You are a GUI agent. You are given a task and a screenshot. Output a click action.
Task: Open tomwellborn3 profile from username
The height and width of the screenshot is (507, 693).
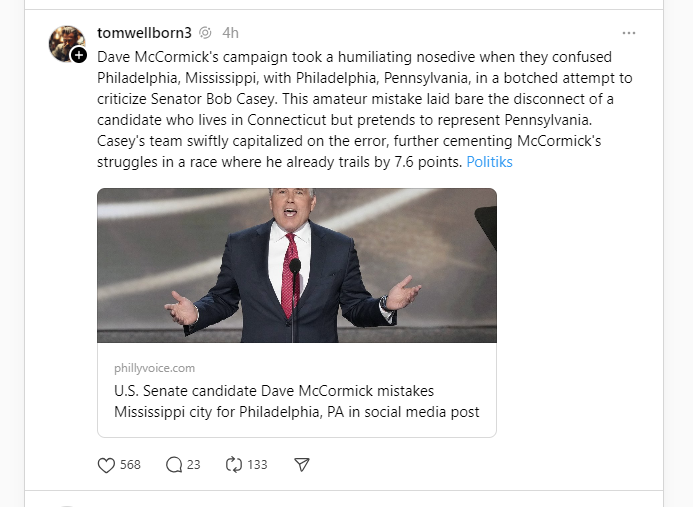coord(144,33)
